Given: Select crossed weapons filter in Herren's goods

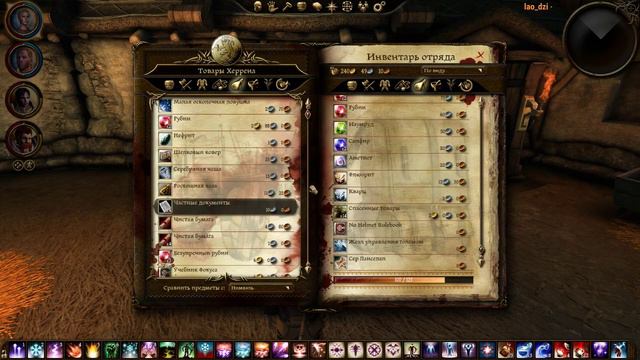Looking at the screenshot, I should point(185,85).
